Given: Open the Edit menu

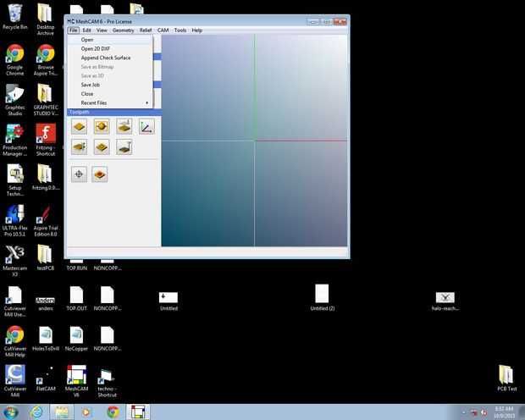Looking at the screenshot, I should pos(86,30).
